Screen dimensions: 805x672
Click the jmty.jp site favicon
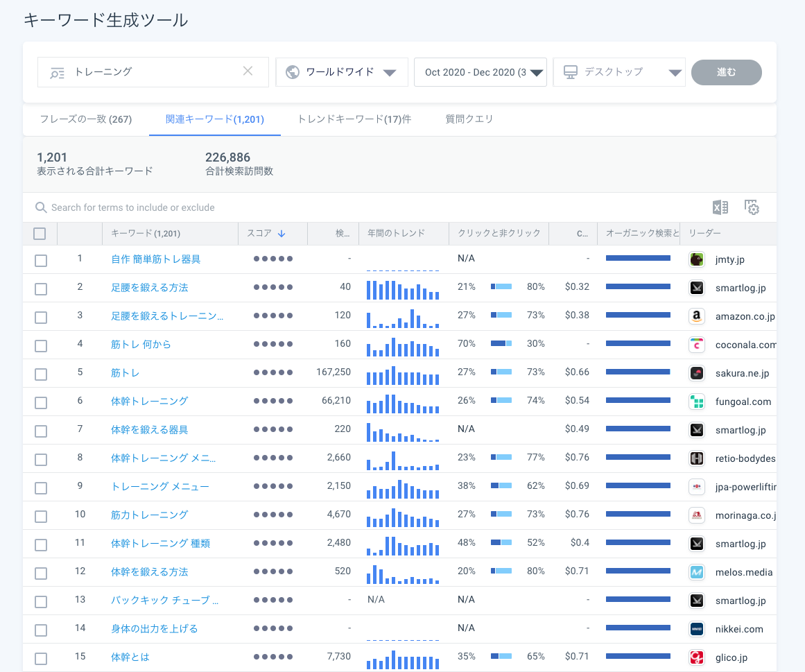pos(697,259)
